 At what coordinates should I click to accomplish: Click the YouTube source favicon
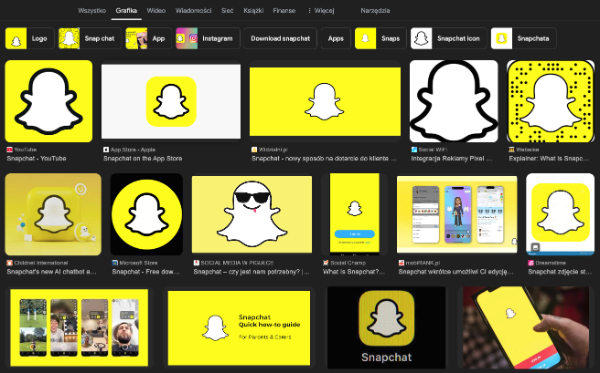point(10,150)
